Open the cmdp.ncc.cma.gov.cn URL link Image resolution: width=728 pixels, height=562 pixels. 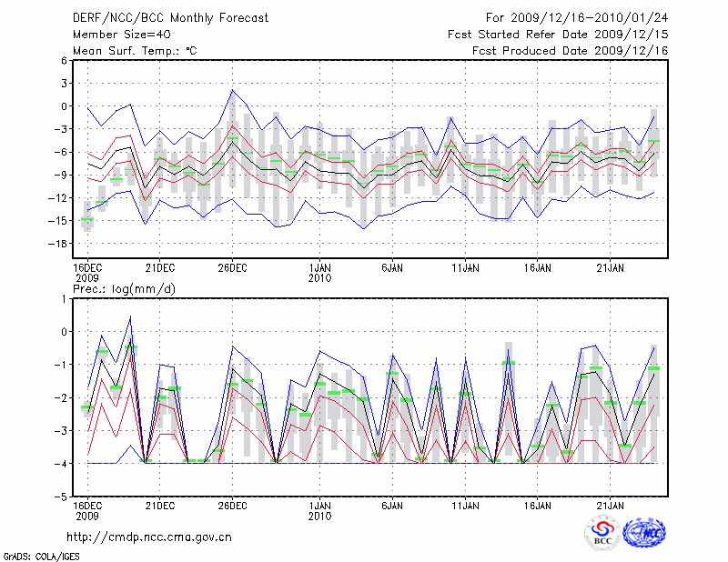tap(150, 537)
